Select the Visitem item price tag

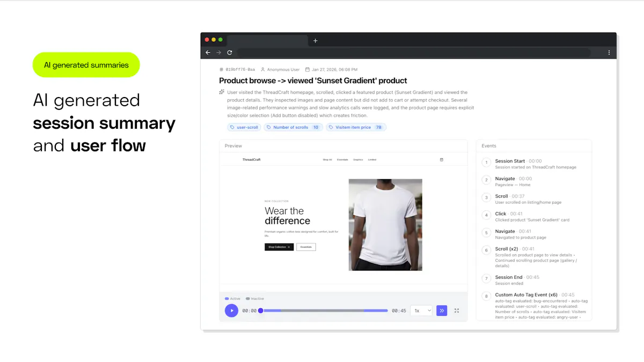[356, 127]
